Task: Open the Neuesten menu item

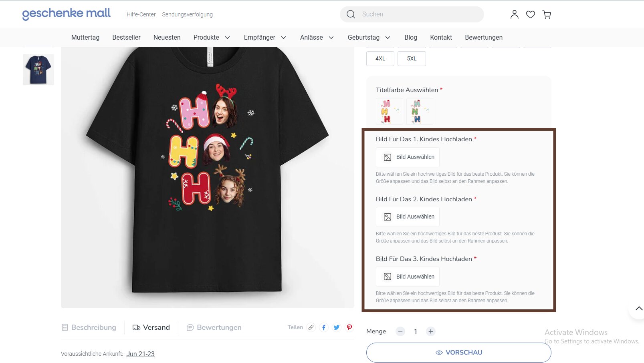Action: [x=167, y=38]
